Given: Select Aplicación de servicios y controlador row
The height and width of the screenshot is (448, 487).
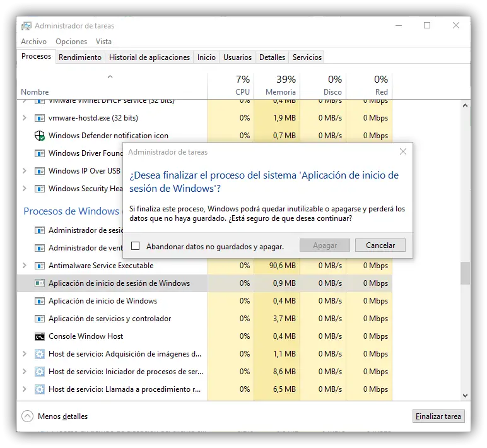Looking at the screenshot, I should tap(204, 319).
